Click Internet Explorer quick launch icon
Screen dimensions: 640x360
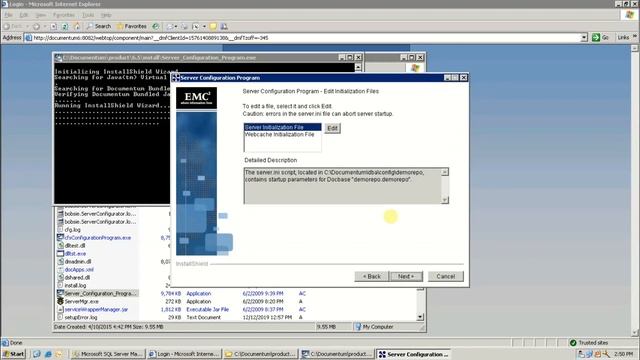[48, 354]
